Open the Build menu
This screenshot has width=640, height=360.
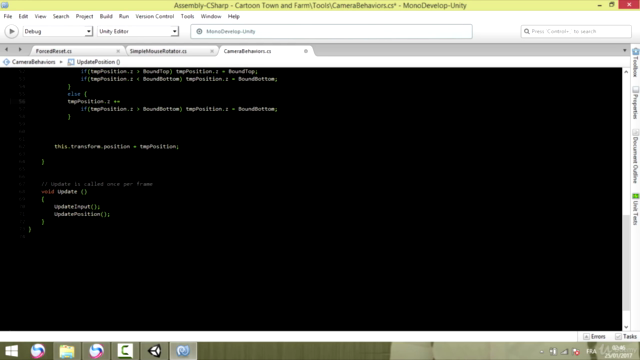[106, 16]
